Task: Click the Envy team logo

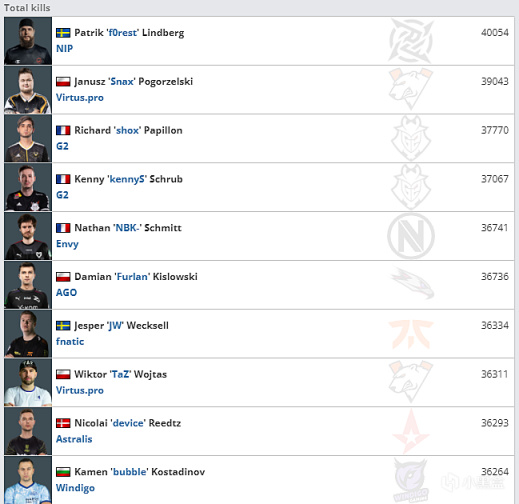Action: coord(411,236)
